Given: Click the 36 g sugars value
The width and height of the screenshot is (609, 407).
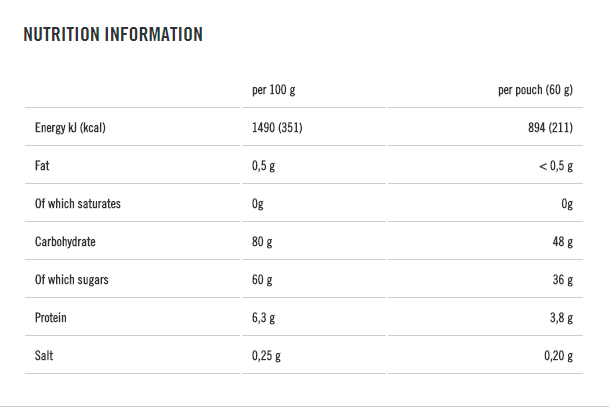Looking at the screenshot, I should (x=563, y=280).
